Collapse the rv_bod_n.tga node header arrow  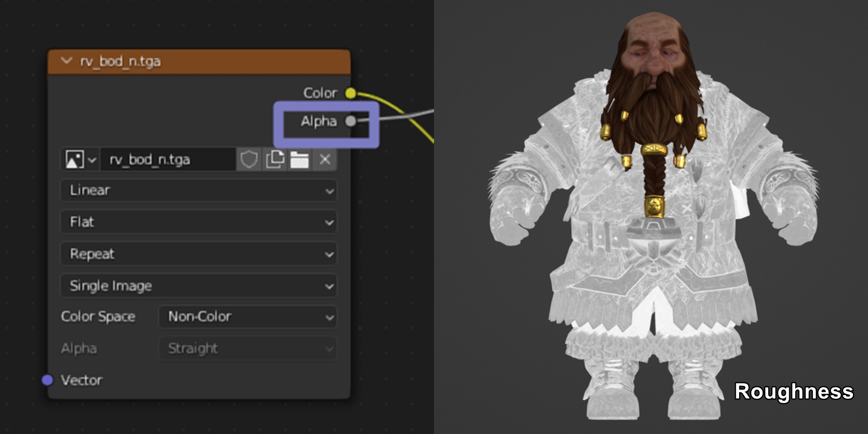click(x=67, y=61)
